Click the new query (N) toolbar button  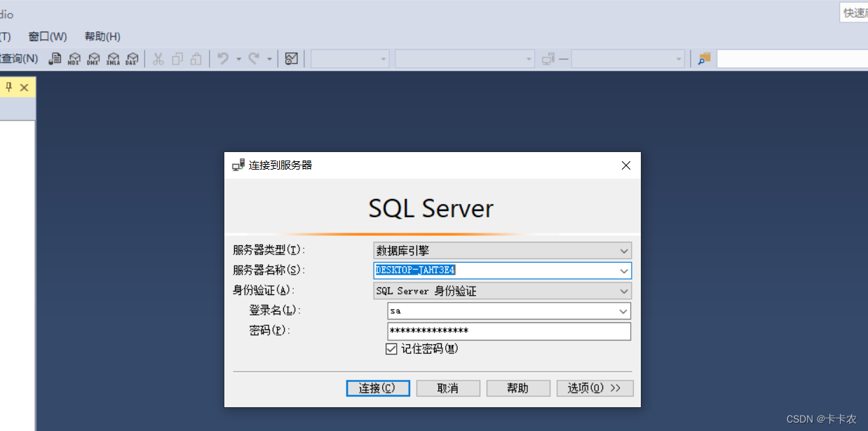pos(19,59)
